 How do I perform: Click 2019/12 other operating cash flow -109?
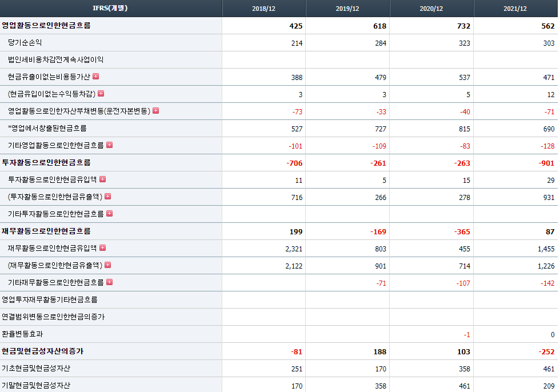tap(379, 146)
